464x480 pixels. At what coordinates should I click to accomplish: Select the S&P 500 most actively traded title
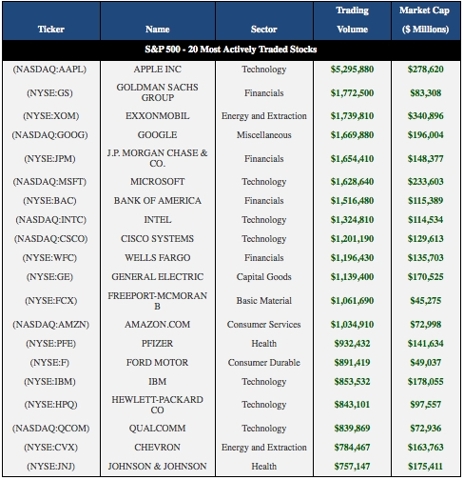(x=231, y=49)
